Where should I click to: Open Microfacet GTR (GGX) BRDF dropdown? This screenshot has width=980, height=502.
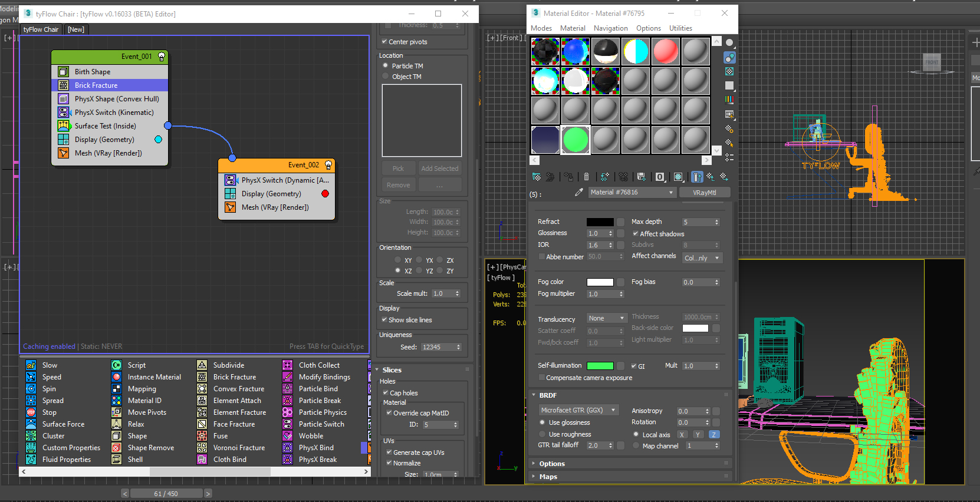coord(578,410)
